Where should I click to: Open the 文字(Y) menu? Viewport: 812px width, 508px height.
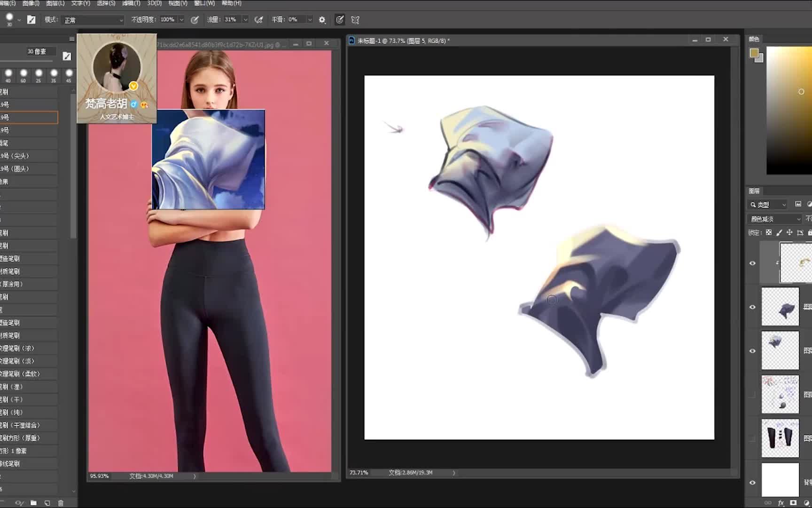(x=80, y=3)
